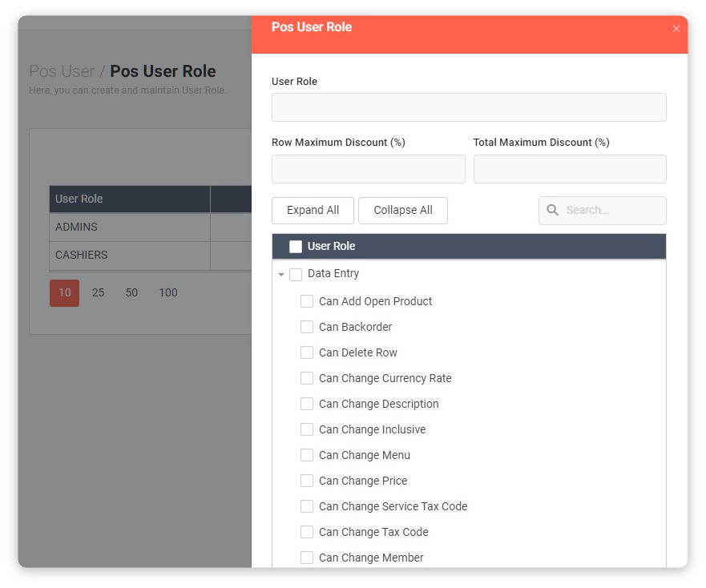Check the User Role header checkbox

(x=296, y=247)
